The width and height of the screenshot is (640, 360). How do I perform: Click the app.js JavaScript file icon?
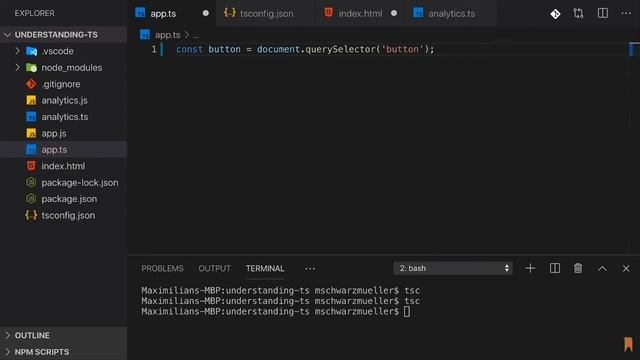31,133
